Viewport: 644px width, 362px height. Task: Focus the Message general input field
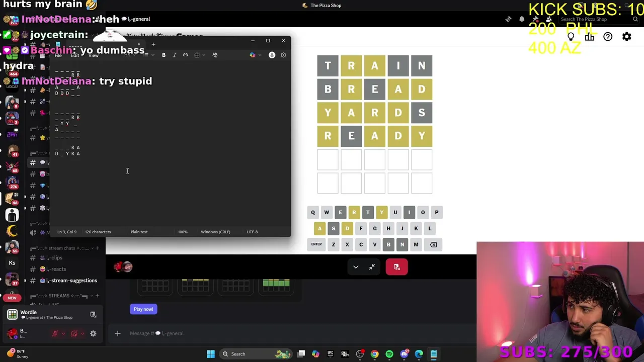pos(297,333)
